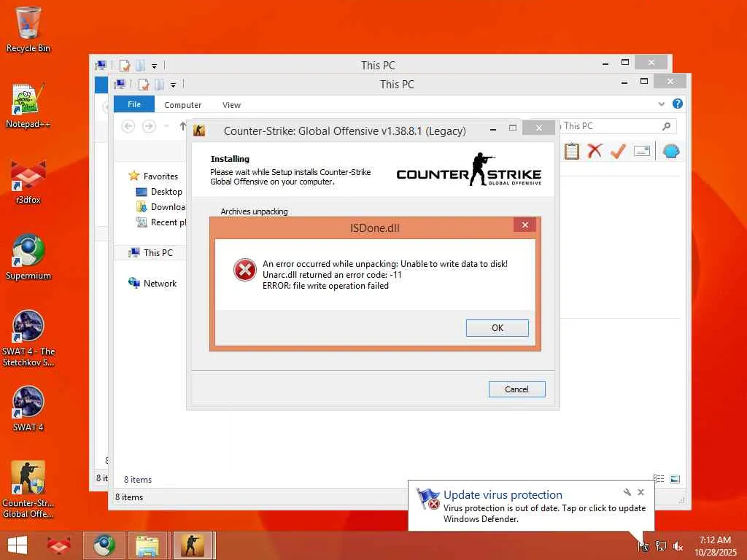Cancel the Counter-Strike installation

516,389
